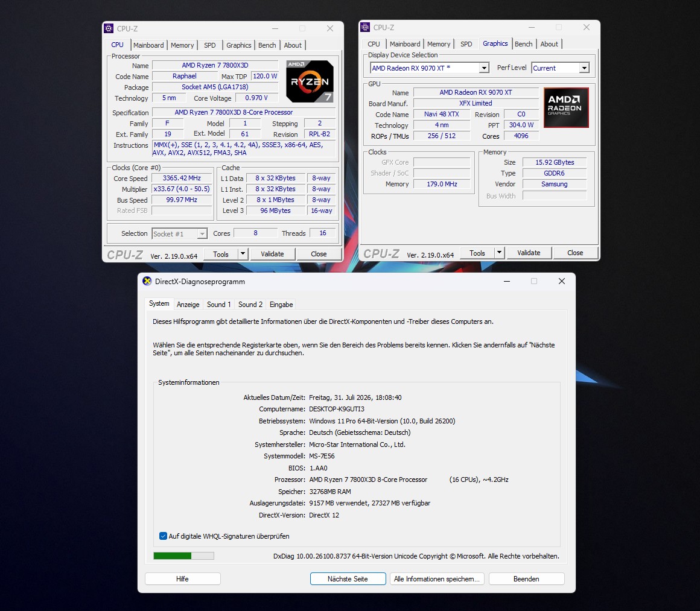Click the Level 3 cache value 96 MBytes
Screen dimensions: 700x611
[x=275, y=211]
